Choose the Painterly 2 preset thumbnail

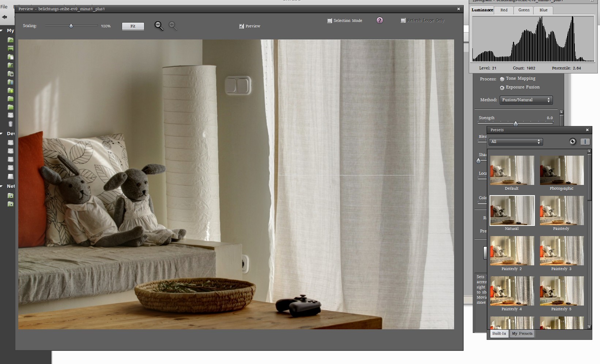(512, 251)
